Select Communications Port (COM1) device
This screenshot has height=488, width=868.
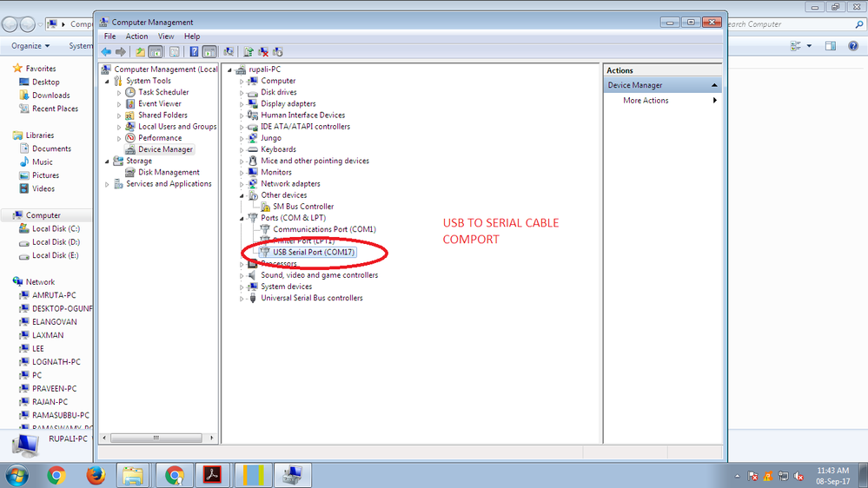point(324,229)
